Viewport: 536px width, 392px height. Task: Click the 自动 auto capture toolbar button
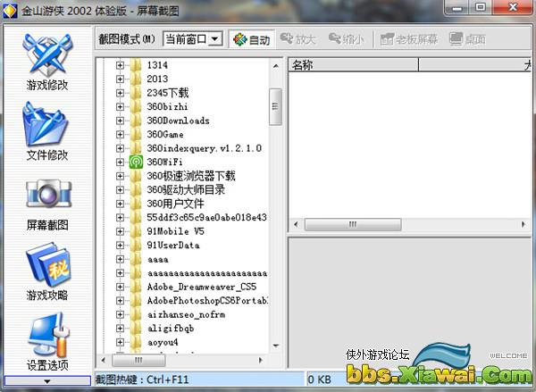click(x=251, y=40)
